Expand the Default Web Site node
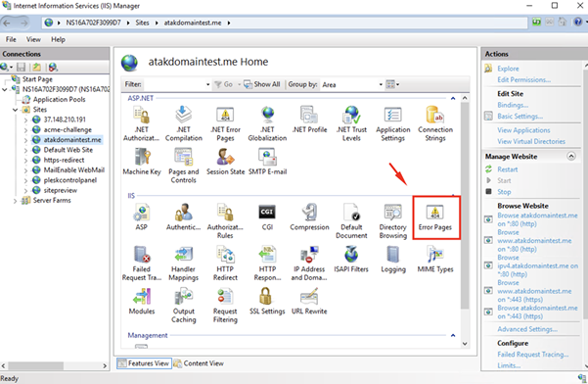 tap(25, 150)
